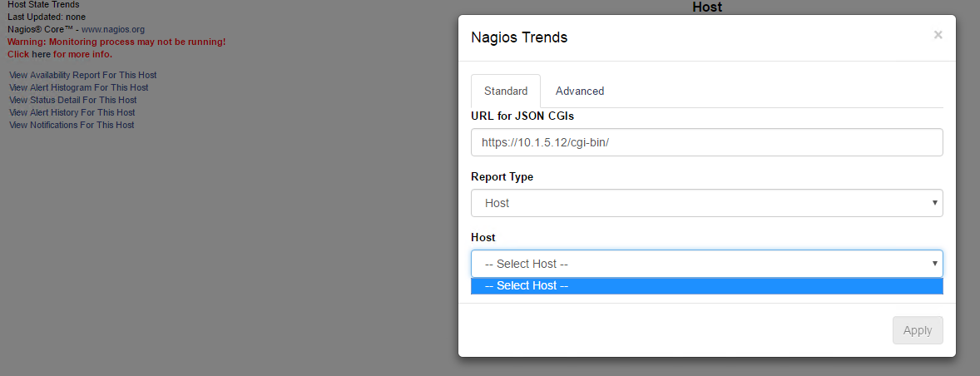The height and width of the screenshot is (376, 980).
Task: Click the URL for JSON CGIs field
Action: pos(706,142)
